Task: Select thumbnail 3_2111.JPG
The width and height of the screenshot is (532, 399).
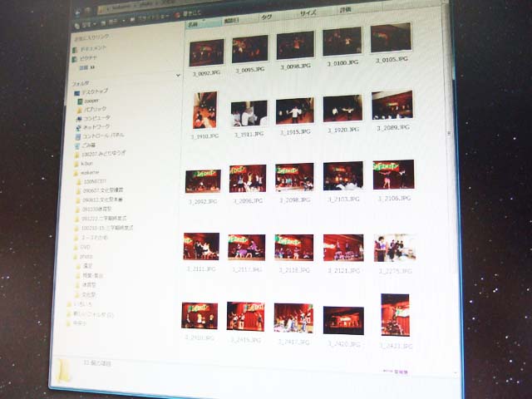Action: pyautogui.click(x=201, y=246)
